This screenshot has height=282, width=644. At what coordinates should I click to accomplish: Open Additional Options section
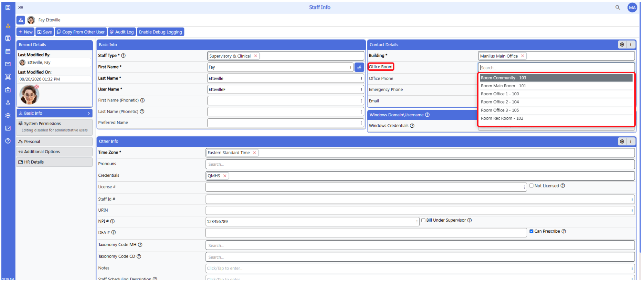[x=54, y=152]
